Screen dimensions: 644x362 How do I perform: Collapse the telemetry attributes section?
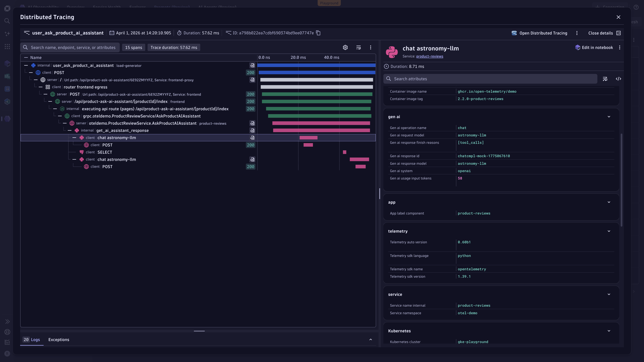click(x=609, y=231)
